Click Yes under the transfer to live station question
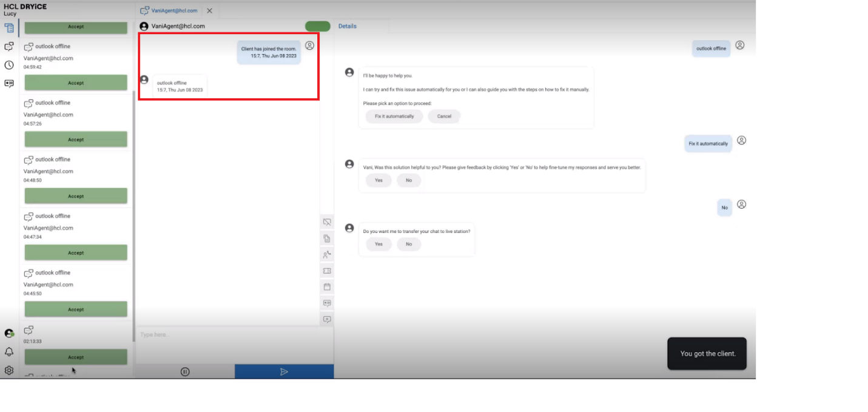This screenshot has width=868, height=412. pyautogui.click(x=378, y=244)
